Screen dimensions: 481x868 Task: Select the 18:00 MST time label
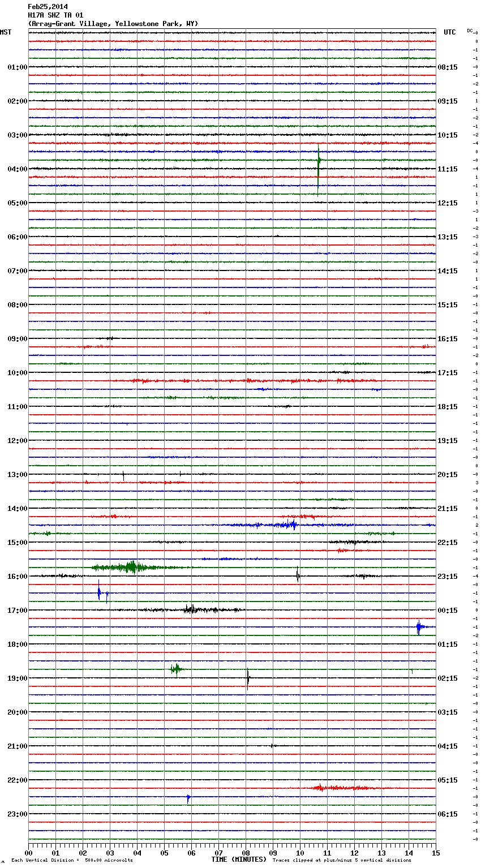coord(18,644)
